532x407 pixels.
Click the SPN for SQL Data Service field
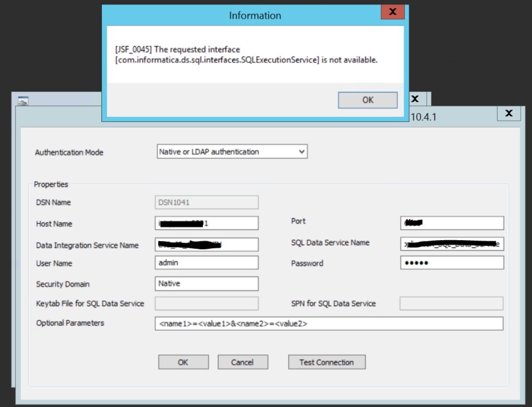click(451, 304)
